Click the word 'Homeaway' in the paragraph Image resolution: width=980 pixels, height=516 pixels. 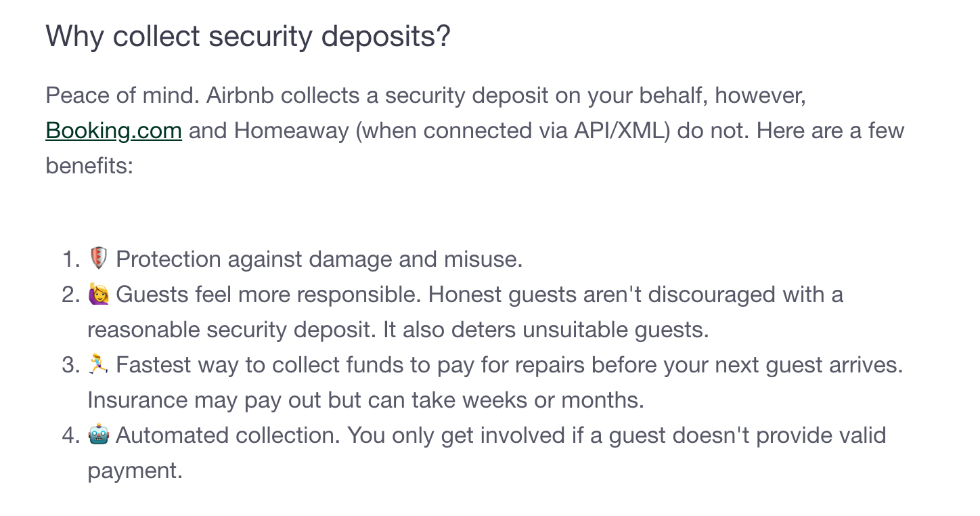click(291, 130)
